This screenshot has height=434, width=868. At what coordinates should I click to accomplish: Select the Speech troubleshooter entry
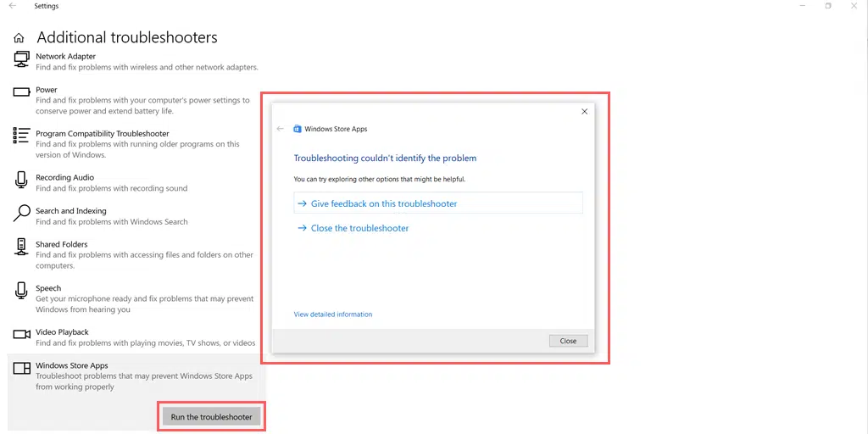(x=135, y=298)
